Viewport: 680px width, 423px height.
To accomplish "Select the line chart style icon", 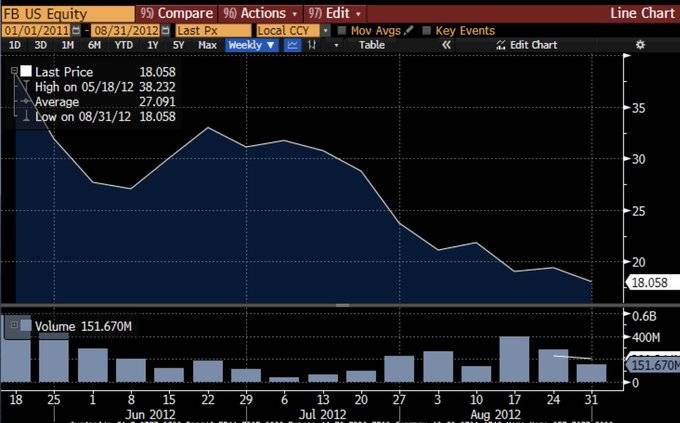I will (x=292, y=45).
